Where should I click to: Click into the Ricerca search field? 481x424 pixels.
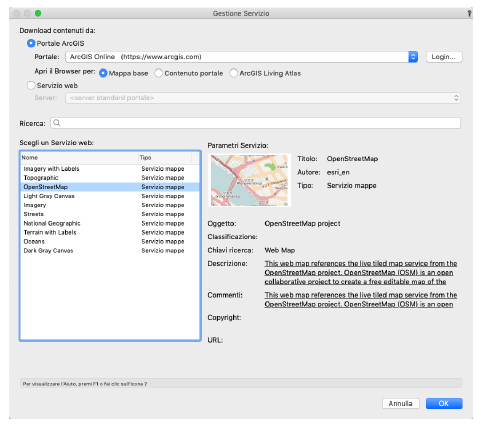click(256, 123)
